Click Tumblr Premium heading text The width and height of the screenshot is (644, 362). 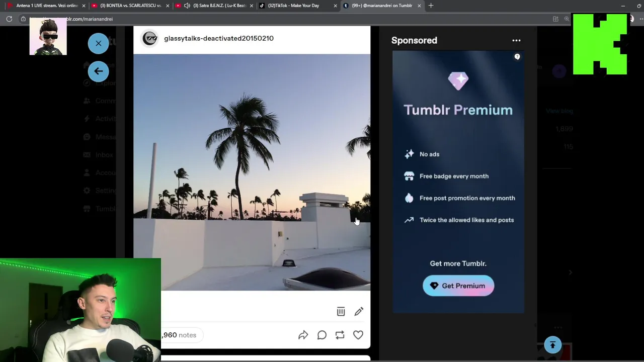(x=458, y=110)
